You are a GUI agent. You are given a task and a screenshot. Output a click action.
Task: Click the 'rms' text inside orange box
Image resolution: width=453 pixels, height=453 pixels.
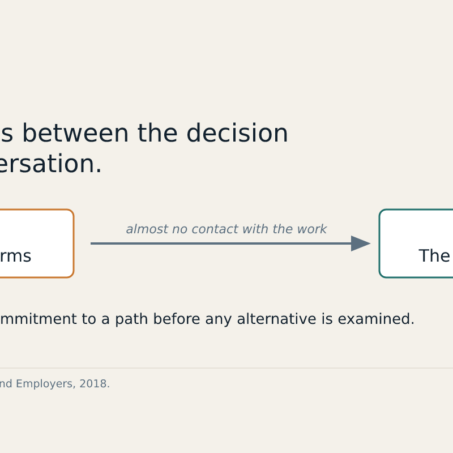16,256
